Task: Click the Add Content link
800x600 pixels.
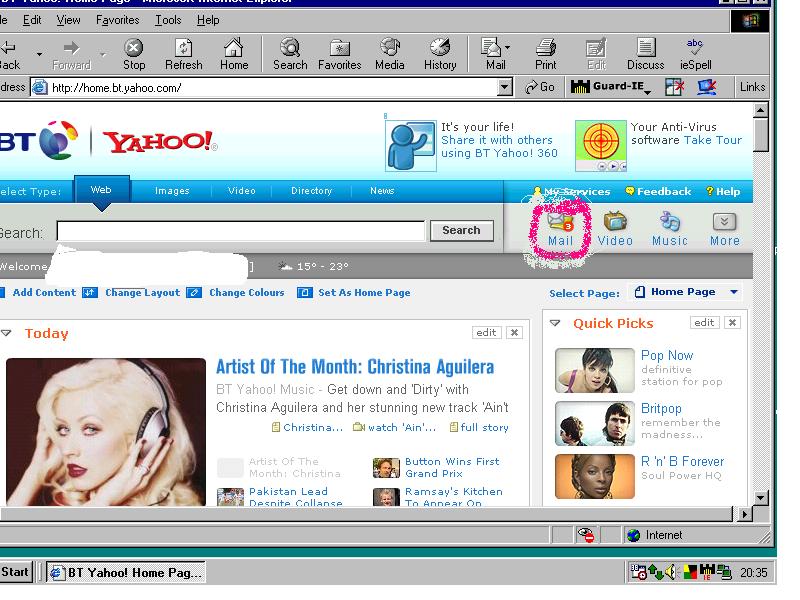Action: tap(44, 292)
